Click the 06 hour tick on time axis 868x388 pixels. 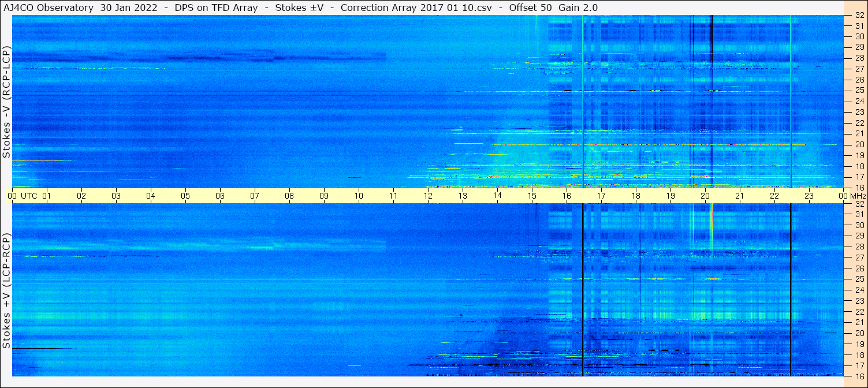click(x=220, y=196)
